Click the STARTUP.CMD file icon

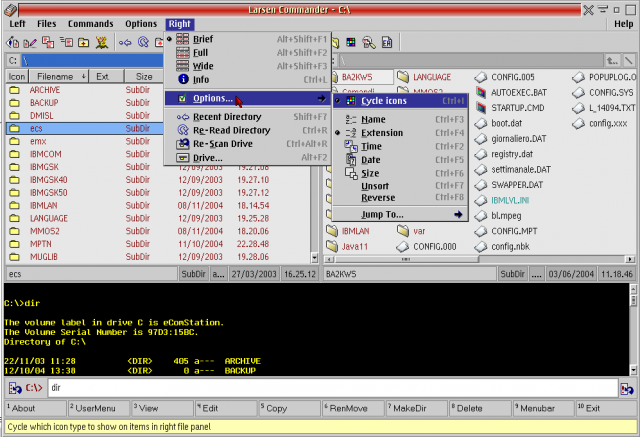482,108
